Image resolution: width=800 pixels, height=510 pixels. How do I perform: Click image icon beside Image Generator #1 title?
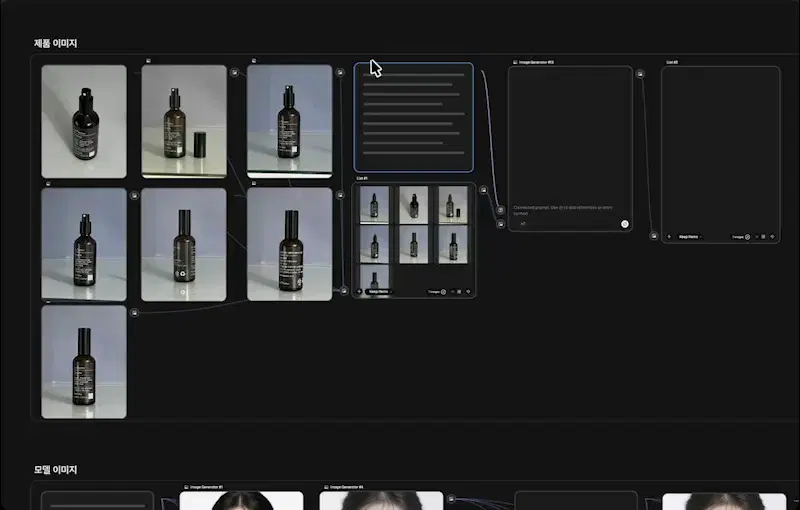pyautogui.click(x=186, y=487)
